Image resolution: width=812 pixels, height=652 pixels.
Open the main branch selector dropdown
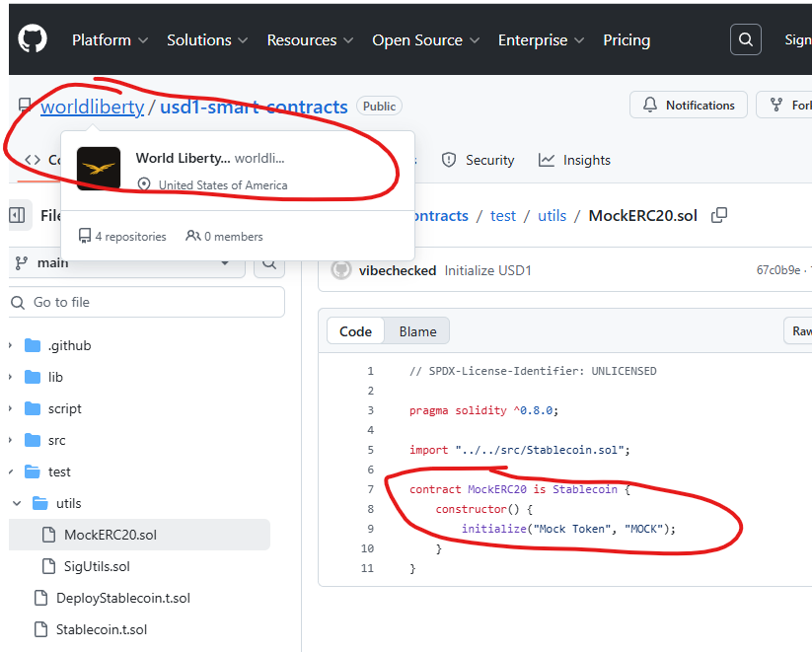pyautogui.click(x=127, y=263)
